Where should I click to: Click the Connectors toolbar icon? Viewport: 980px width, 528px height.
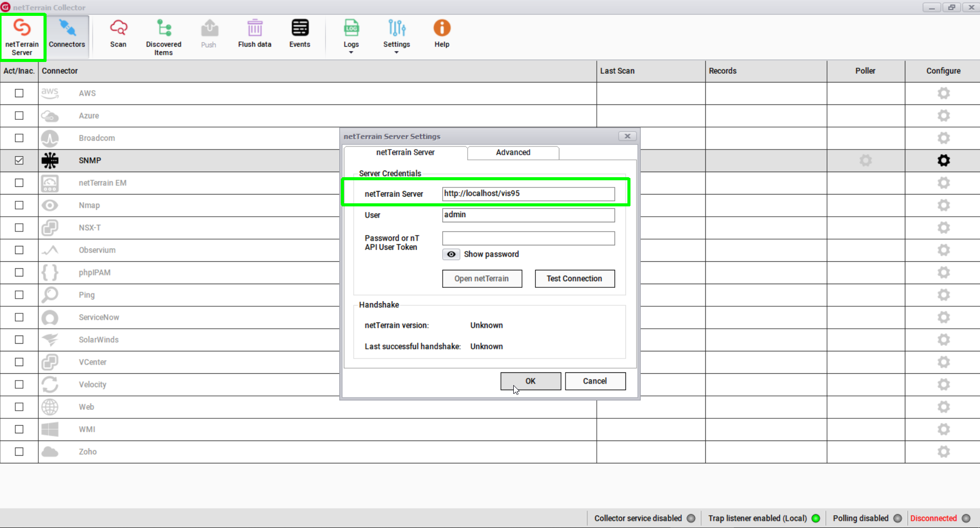(x=67, y=34)
